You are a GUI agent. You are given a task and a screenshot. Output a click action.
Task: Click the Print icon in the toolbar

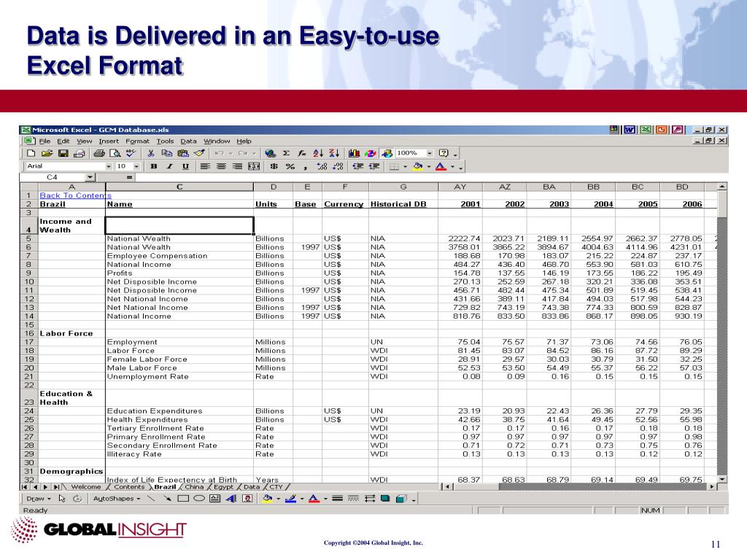(x=99, y=153)
